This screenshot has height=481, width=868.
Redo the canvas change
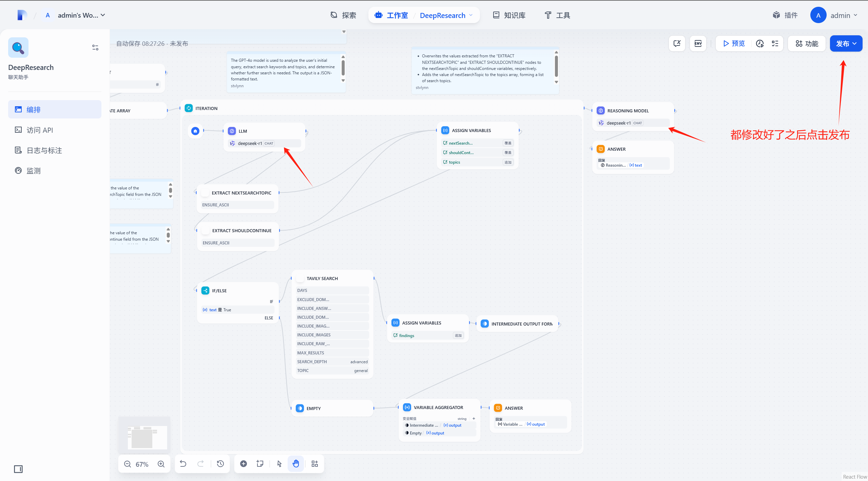[201, 464]
